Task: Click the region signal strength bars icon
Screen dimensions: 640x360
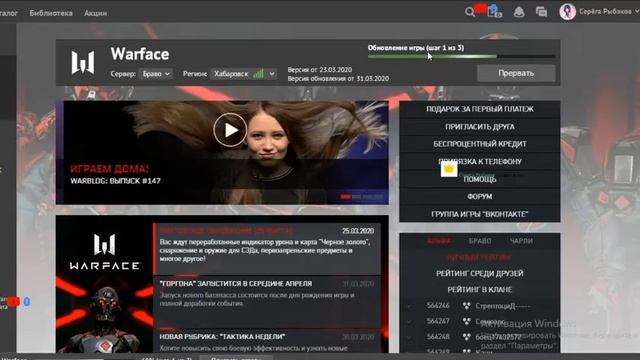Action: click(x=258, y=74)
